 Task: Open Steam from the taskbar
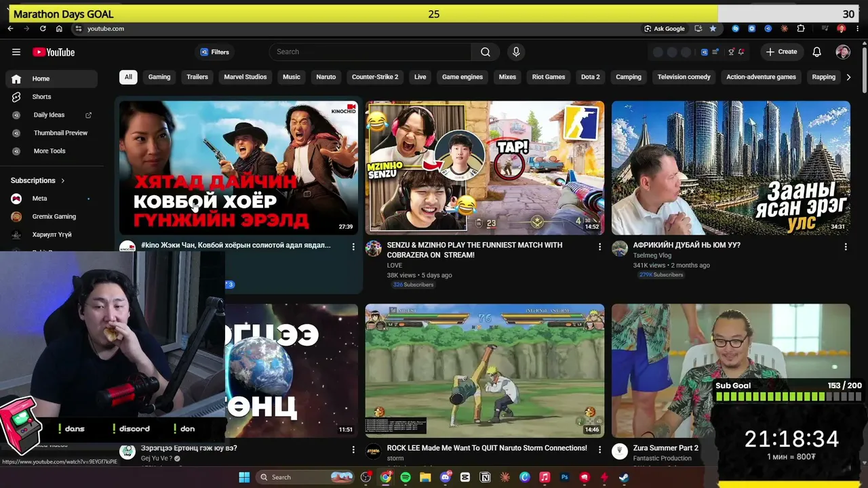[x=624, y=477]
